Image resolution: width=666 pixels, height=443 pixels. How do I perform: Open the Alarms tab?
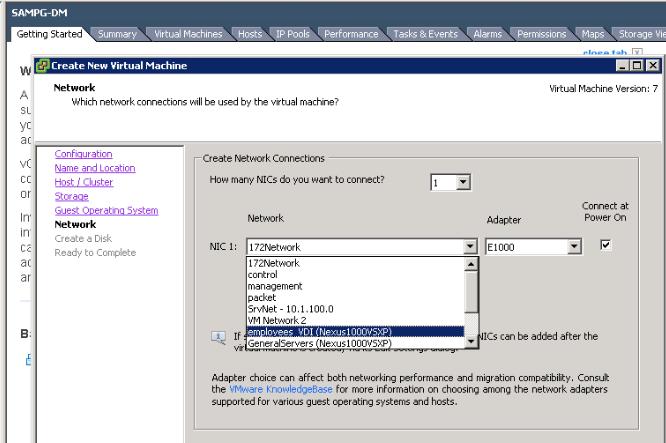pyautogui.click(x=487, y=34)
